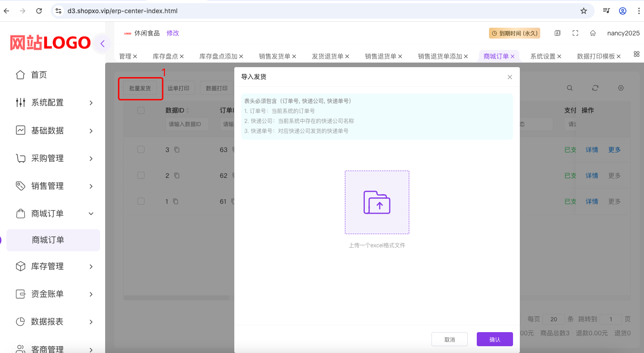The height and width of the screenshot is (353, 644).
Task: Toggle the select-all checkbox in table header
Action: tap(141, 110)
